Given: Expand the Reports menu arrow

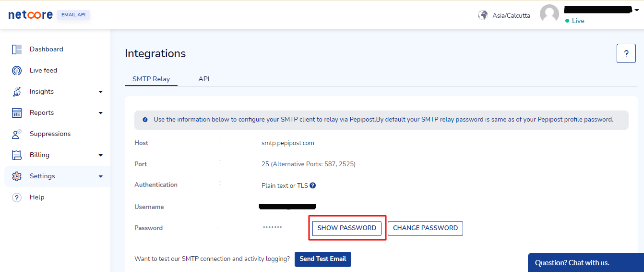Looking at the screenshot, I should 101,113.
